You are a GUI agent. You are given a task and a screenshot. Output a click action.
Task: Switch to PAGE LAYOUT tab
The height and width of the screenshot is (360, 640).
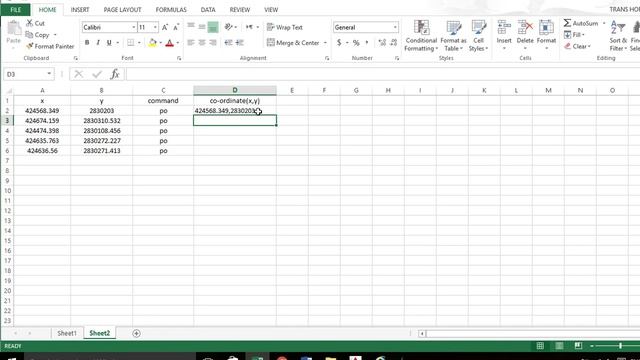(122, 9)
